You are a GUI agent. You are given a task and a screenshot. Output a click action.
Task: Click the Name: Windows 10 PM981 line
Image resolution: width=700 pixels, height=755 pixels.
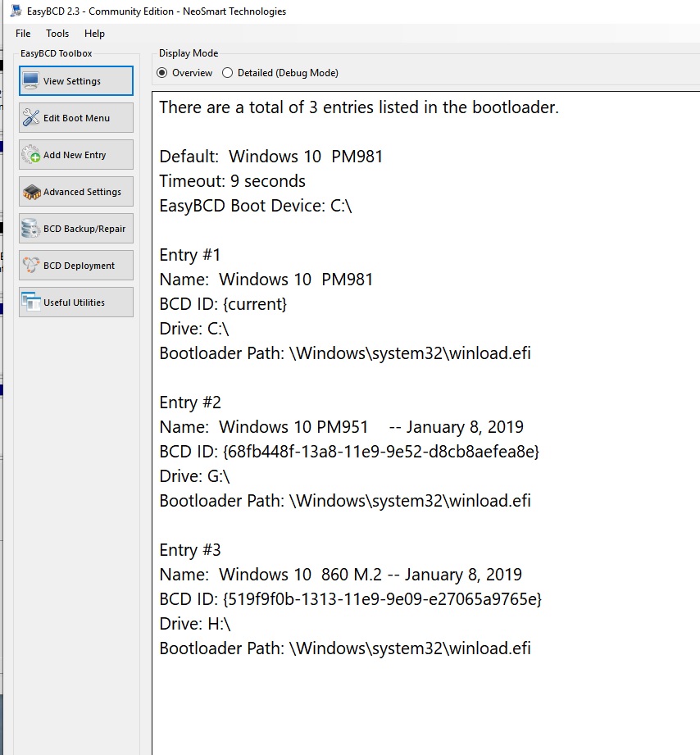coord(266,280)
